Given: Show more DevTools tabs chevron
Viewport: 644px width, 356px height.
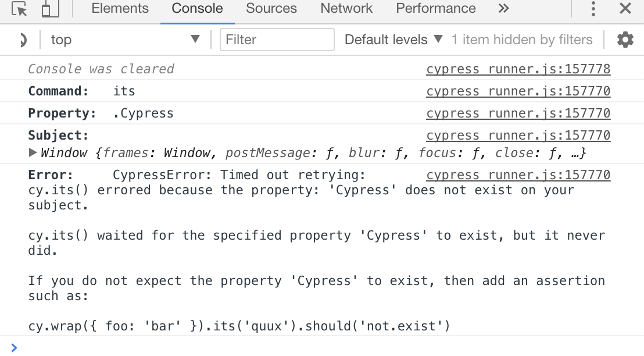Looking at the screenshot, I should tap(503, 9).
